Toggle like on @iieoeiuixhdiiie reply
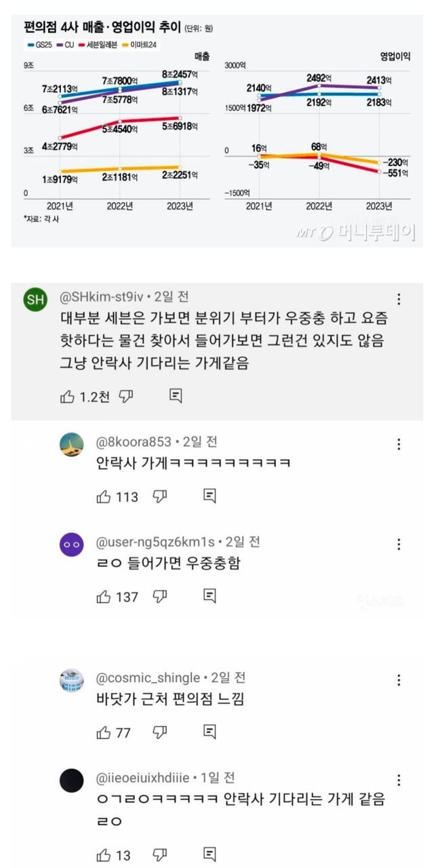The width and height of the screenshot is (434, 868). [x=104, y=854]
